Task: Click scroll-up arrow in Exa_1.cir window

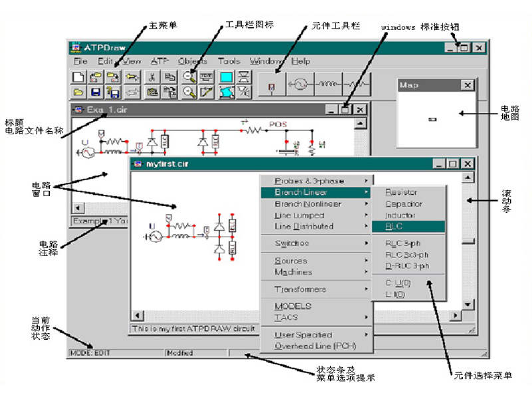Action: 360,124
